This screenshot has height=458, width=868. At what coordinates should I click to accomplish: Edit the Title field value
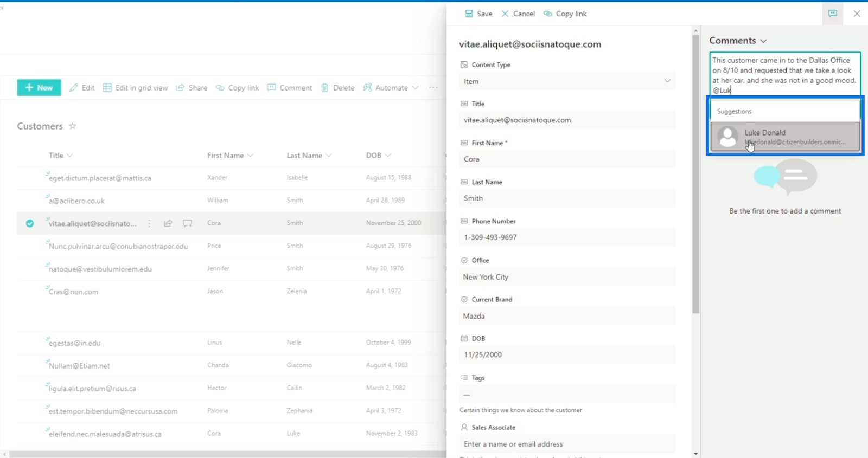[x=567, y=120]
